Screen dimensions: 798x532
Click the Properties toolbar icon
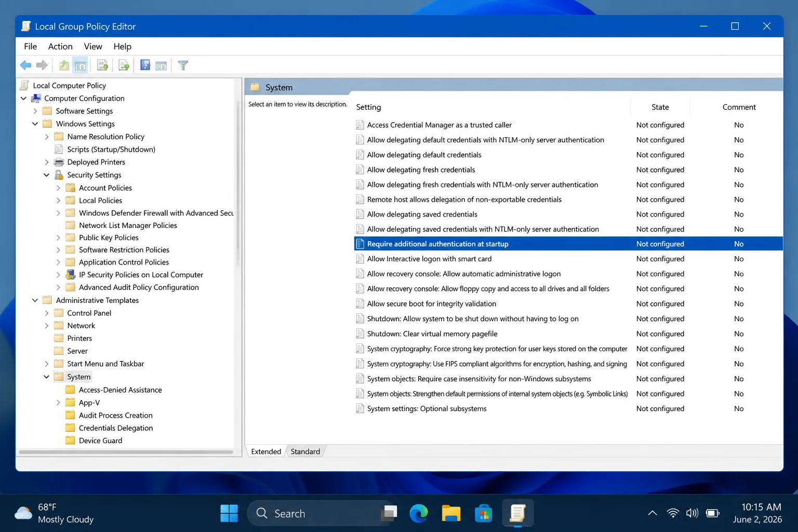(x=102, y=65)
